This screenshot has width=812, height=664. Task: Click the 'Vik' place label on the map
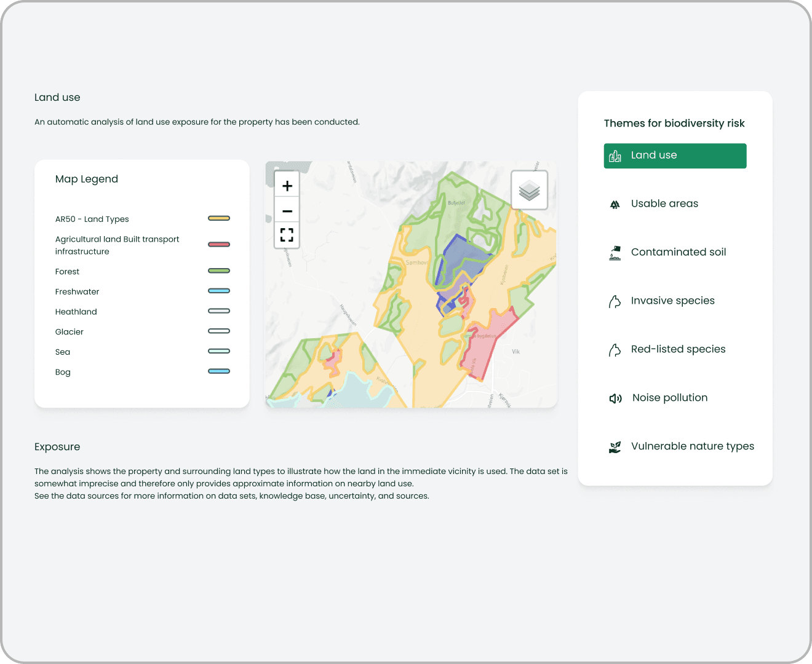[x=515, y=352]
